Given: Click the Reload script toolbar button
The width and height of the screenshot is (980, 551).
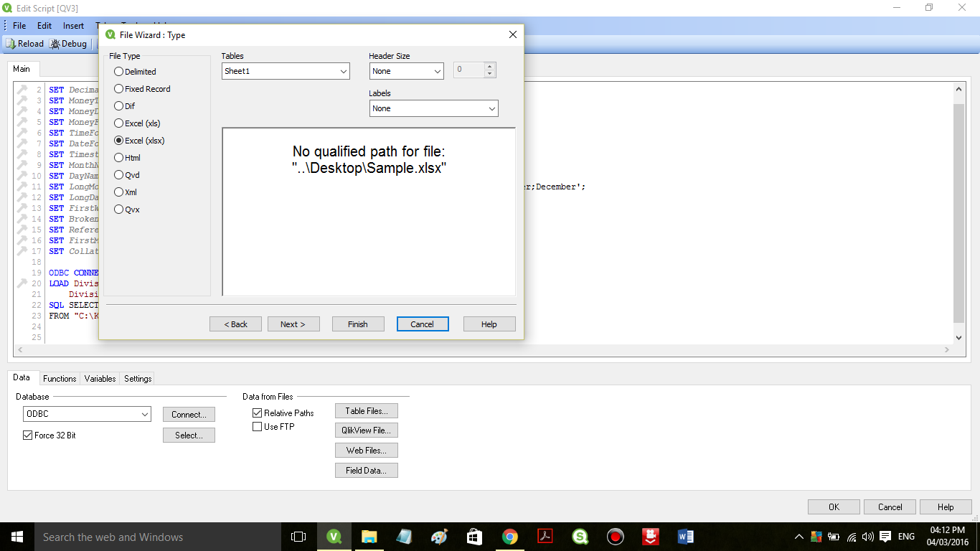Looking at the screenshot, I should click(x=25, y=44).
